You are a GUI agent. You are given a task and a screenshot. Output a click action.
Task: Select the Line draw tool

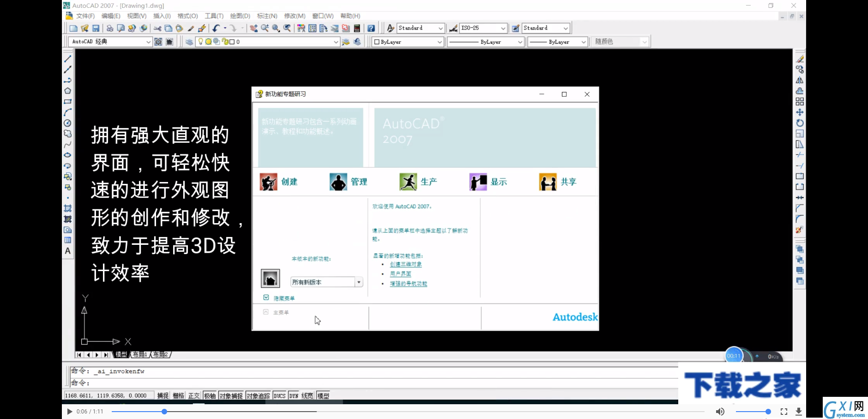[x=68, y=59]
